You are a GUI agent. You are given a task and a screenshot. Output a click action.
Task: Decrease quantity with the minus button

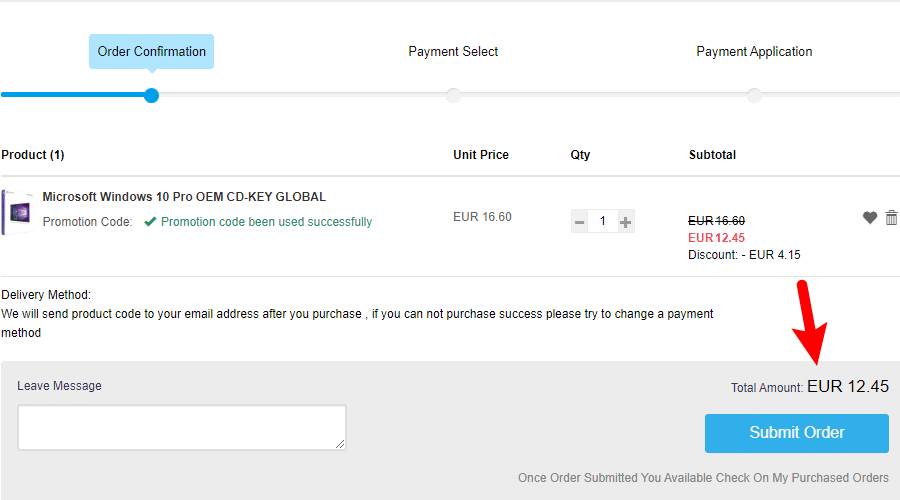pos(580,222)
